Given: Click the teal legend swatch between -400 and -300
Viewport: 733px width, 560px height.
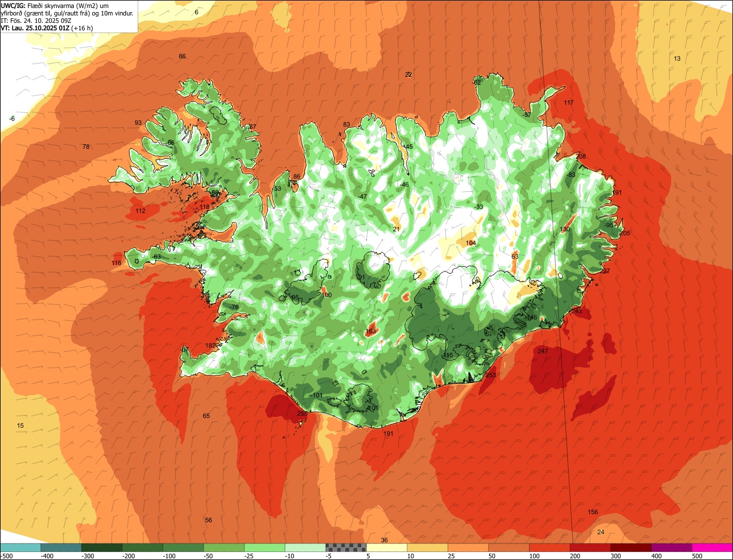Looking at the screenshot, I should pos(61,547).
